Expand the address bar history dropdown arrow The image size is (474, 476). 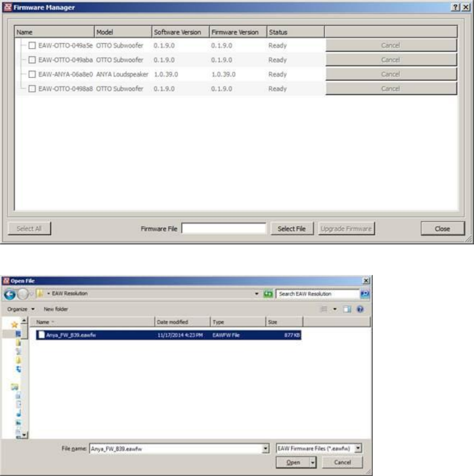(x=257, y=294)
